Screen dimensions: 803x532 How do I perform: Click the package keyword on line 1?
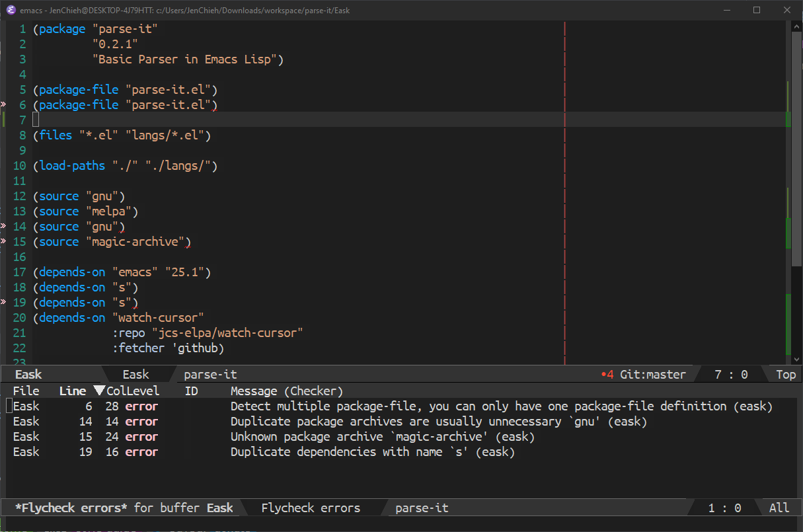(x=62, y=29)
